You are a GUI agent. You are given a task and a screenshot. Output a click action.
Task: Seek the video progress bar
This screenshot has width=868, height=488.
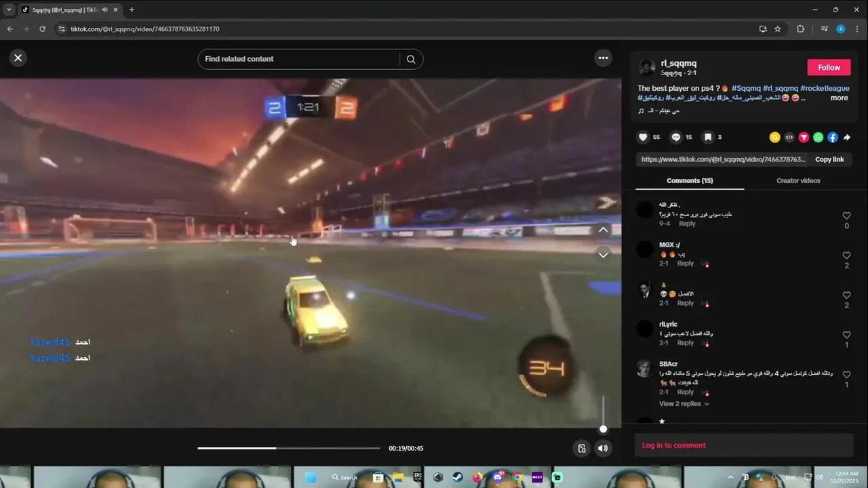289,448
